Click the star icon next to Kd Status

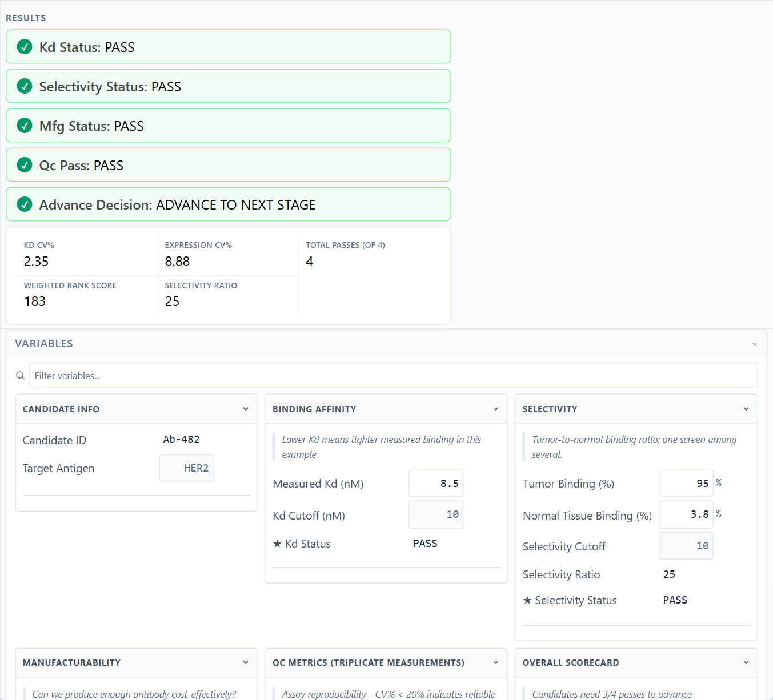coord(277,544)
